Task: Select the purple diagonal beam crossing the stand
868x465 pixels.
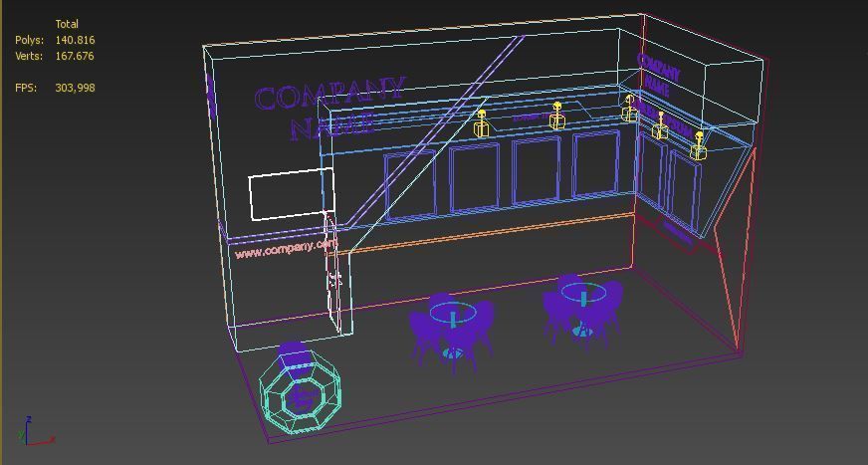Action: click(x=436, y=130)
